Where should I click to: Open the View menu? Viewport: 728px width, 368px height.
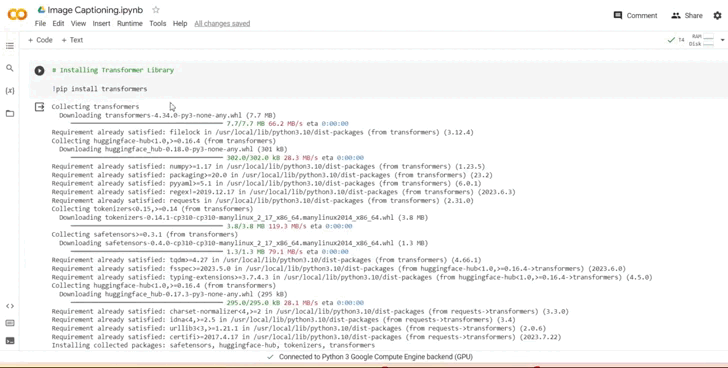[78, 24]
